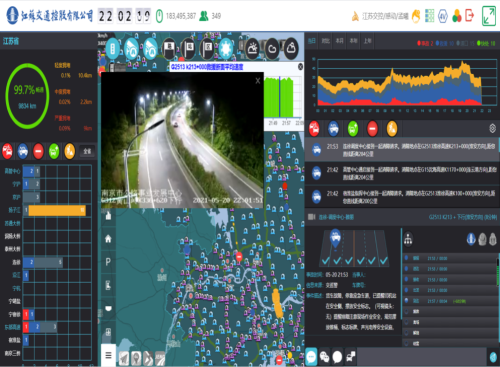This screenshot has height=367, width=500.
Task: Switch to the 本月 tab in chart panel
Action: [x=340, y=41]
